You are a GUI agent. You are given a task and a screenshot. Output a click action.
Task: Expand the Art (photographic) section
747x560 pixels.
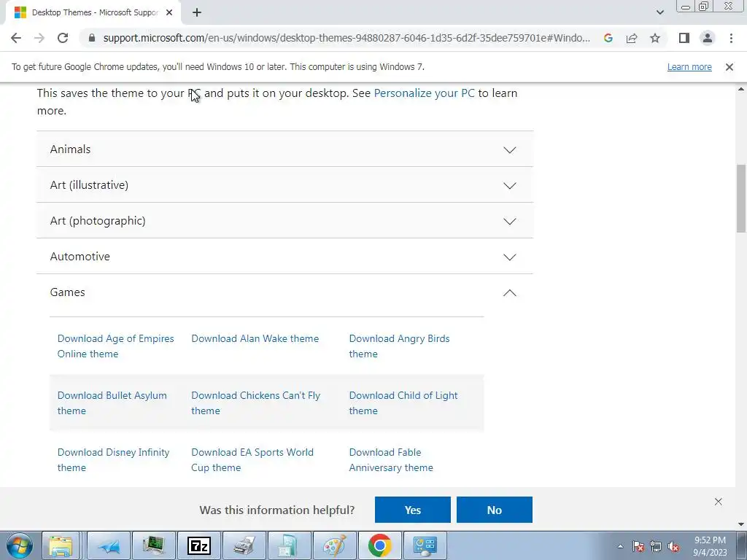(x=285, y=220)
